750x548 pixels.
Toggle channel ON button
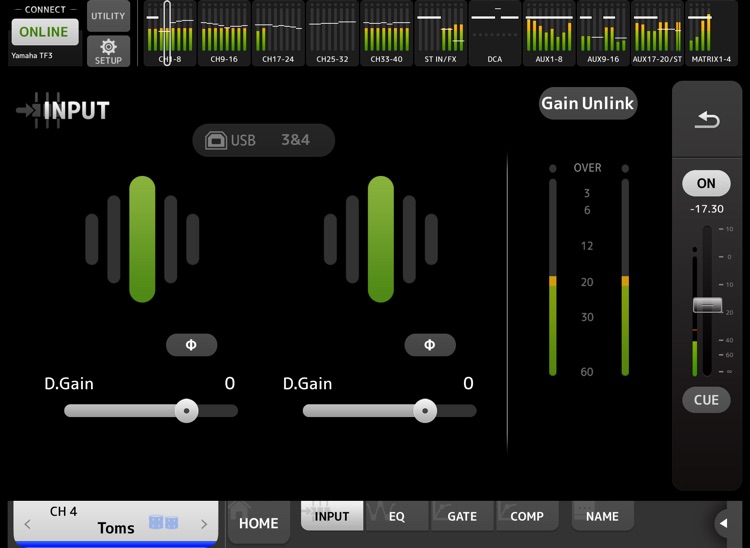[706, 183]
